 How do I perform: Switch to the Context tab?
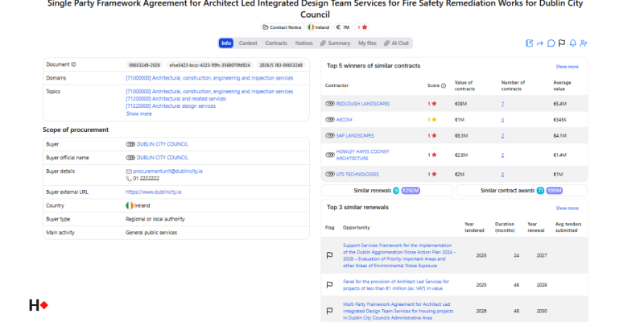(248, 43)
